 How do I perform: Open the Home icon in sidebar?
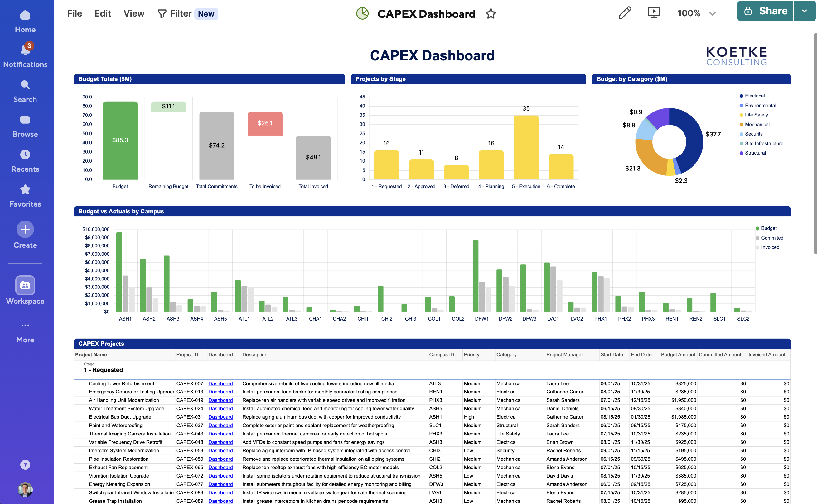(x=25, y=16)
